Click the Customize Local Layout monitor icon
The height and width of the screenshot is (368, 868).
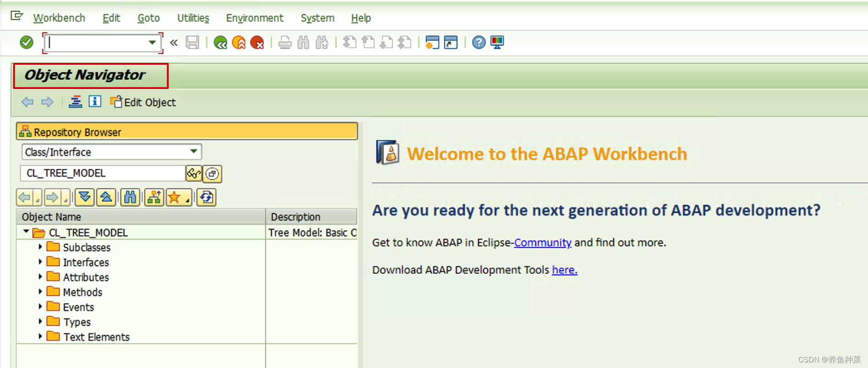[x=497, y=43]
